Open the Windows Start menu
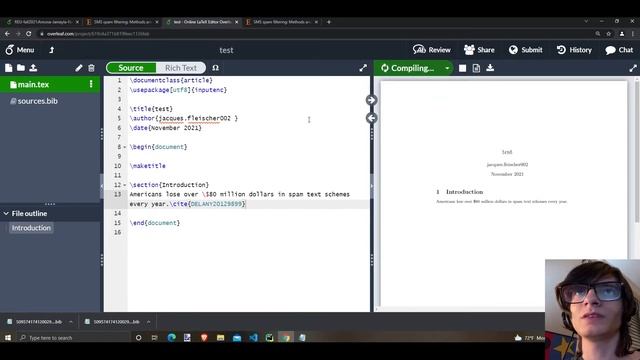 click(8, 338)
